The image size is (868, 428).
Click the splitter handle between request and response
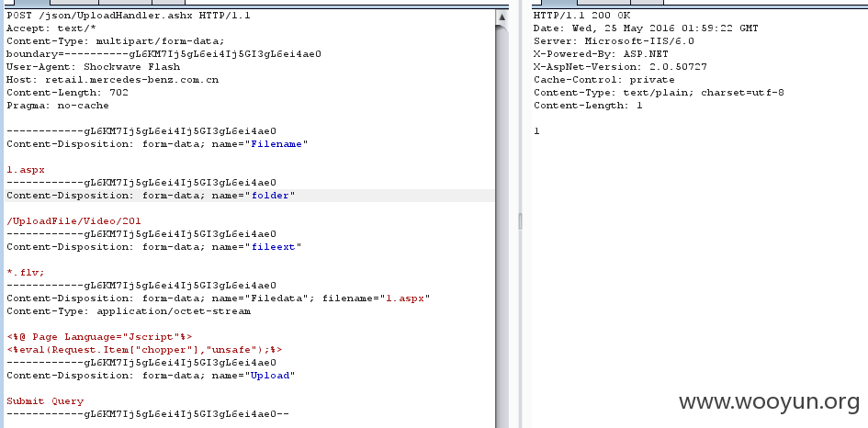coord(521,221)
